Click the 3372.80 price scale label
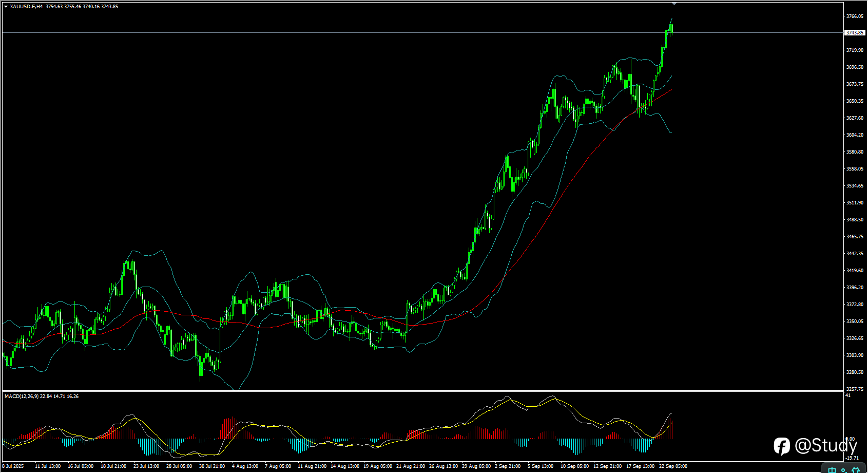The width and height of the screenshot is (868, 473). pyautogui.click(x=855, y=305)
